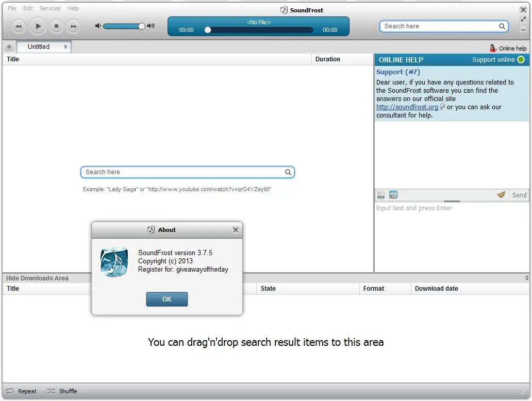532x401 pixels.
Task: Toggle the Online help panel
Action: (x=508, y=48)
